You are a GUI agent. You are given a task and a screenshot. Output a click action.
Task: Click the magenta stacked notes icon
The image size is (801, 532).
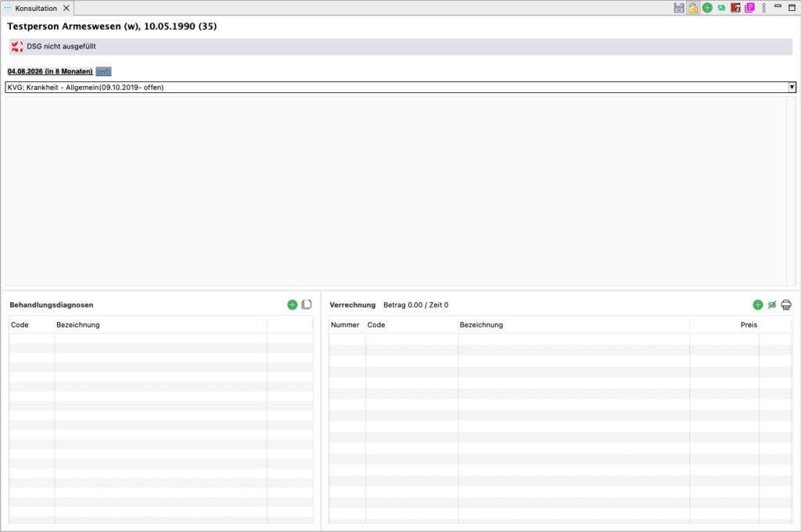tap(749, 8)
